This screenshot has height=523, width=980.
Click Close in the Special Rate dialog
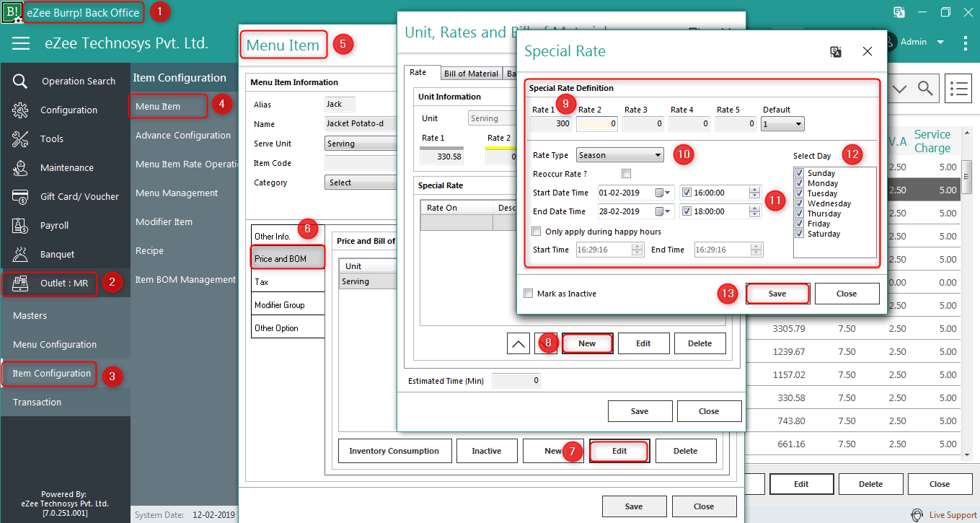847,294
